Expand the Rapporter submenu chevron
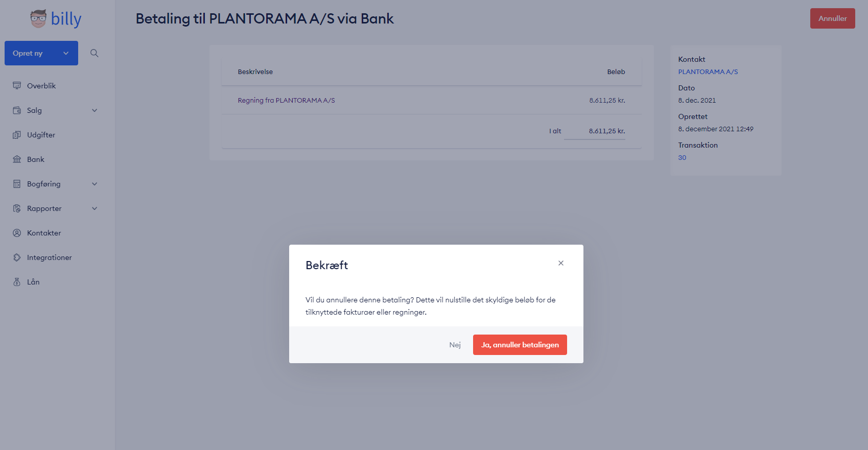The image size is (868, 450). pos(95,208)
